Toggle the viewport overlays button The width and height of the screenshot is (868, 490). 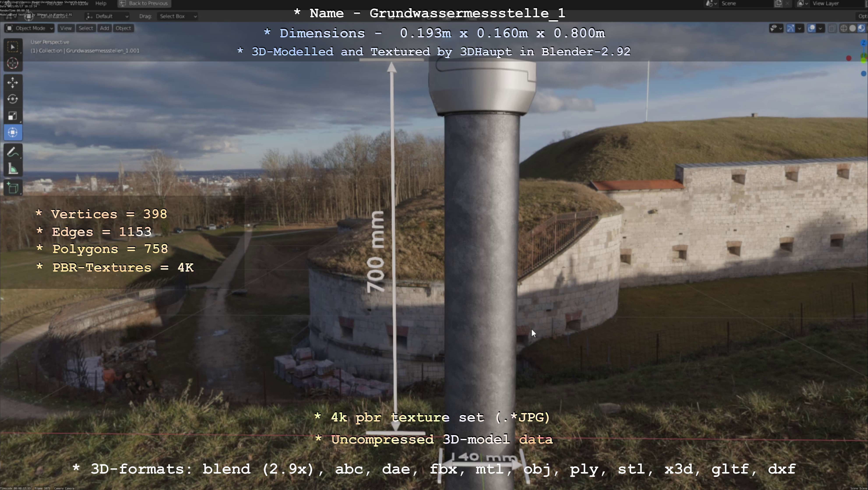pyautogui.click(x=811, y=28)
